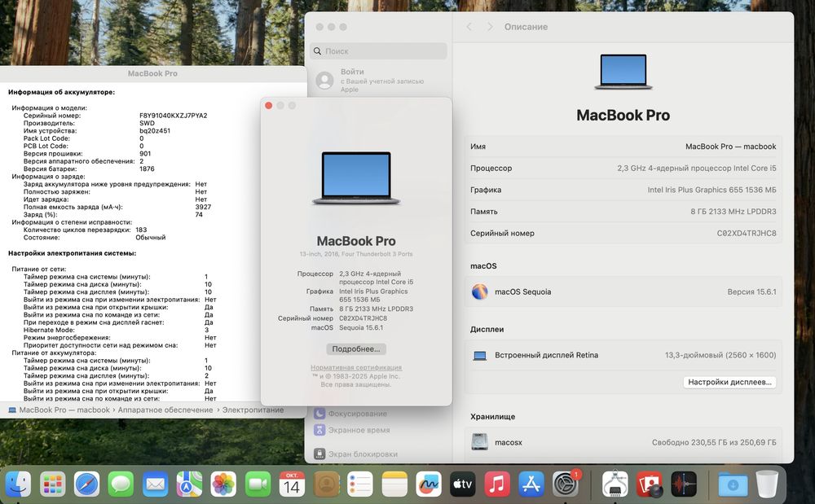Click the "Имя устройства: bq20z451" row
The image size is (815, 504).
97,131
